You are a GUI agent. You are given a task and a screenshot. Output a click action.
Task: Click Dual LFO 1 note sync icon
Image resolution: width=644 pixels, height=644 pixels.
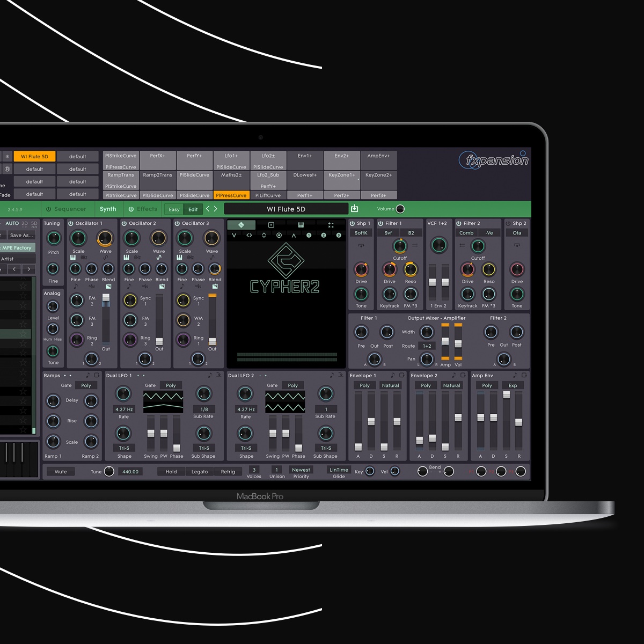210,375
